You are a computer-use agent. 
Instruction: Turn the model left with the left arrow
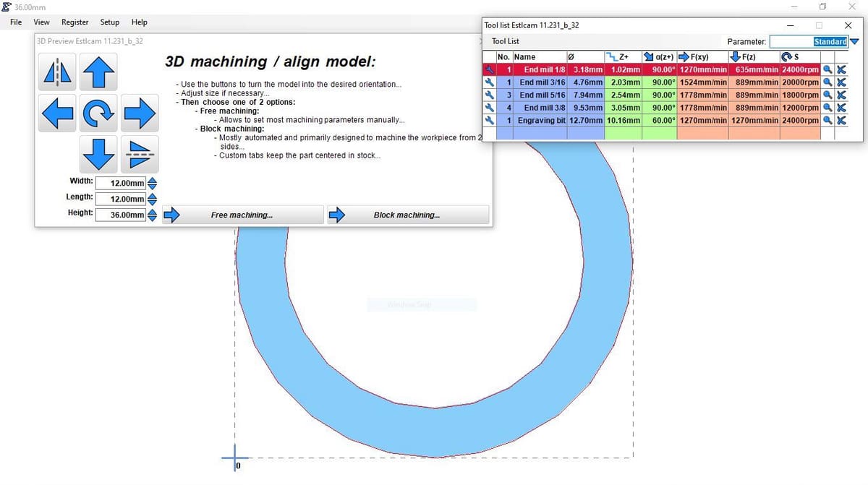(x=59, y=113)
